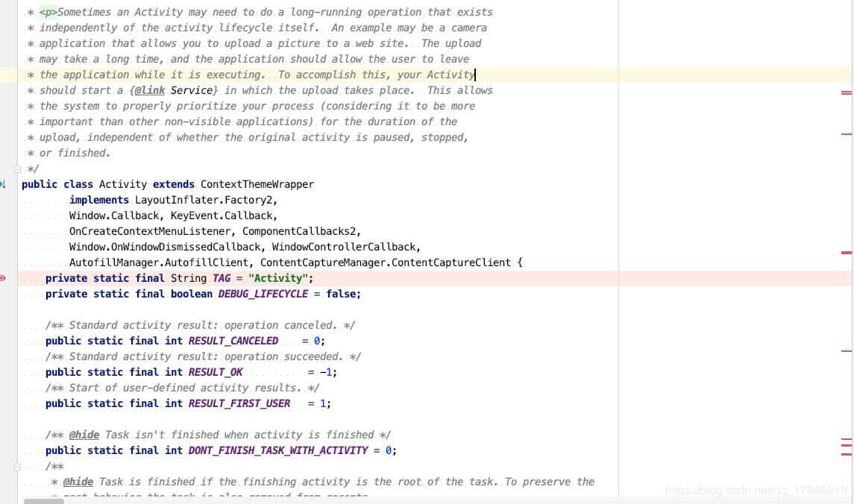This screenshot has height=504, width=854.
Task: Click the highlighted <p> tag in the Javadoc
Action: coord(48,12)
